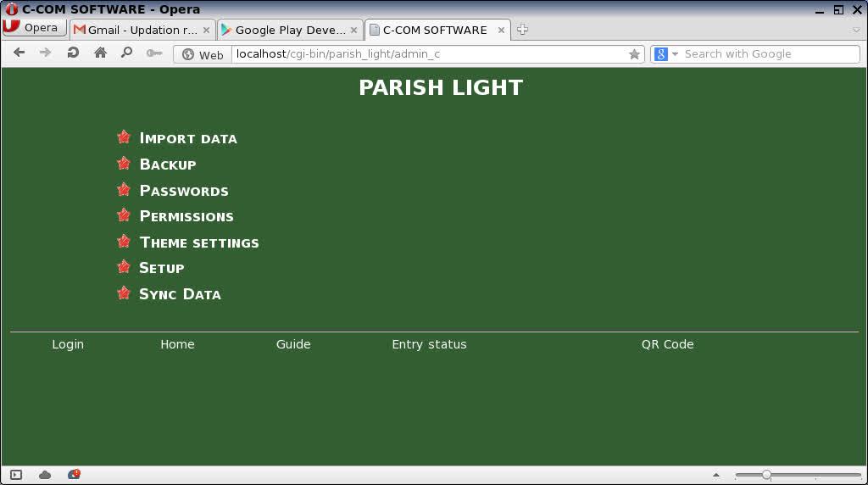This screenshot has width=868, height=485.
Task: Open Opera Turbo status icon
Action: tap(74, 474)
